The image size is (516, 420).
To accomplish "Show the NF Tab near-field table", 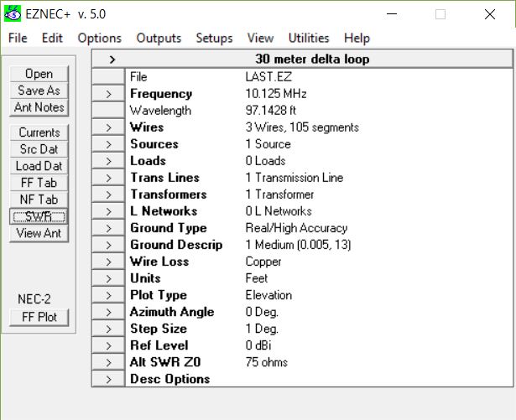I will pos(39,200).
